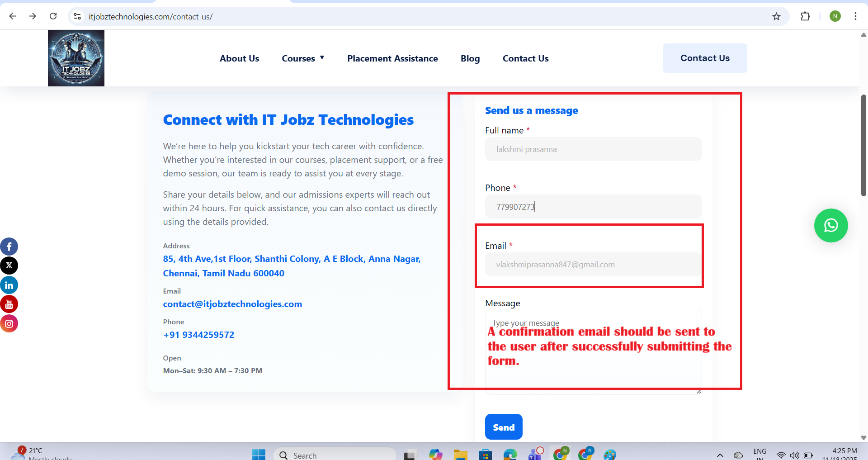The width and height of the screenshot is (868, 460).
Task: Go to the About Us page
Action: [x=239, y=58]
